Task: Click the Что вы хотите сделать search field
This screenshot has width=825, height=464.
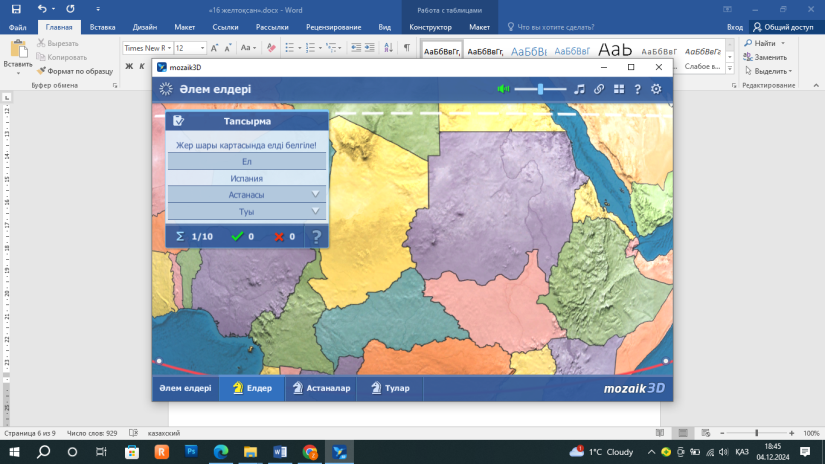Action: coord(551,27)
